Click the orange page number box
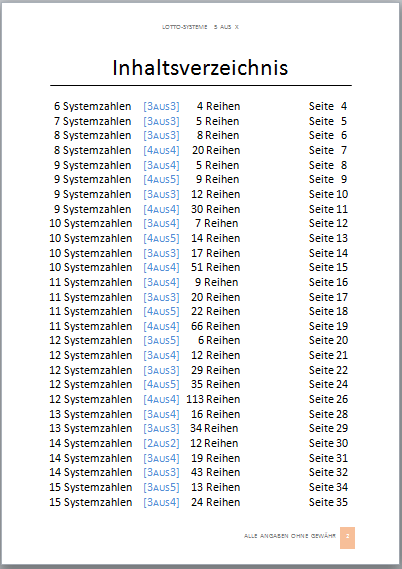This screenshot has width=402, height=569. pos(347,537)
